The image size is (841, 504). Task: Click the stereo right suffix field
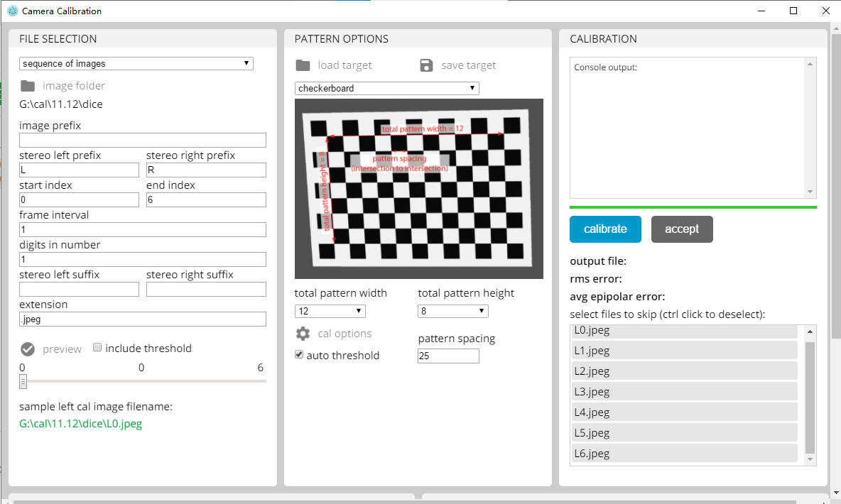pos(206,289)
